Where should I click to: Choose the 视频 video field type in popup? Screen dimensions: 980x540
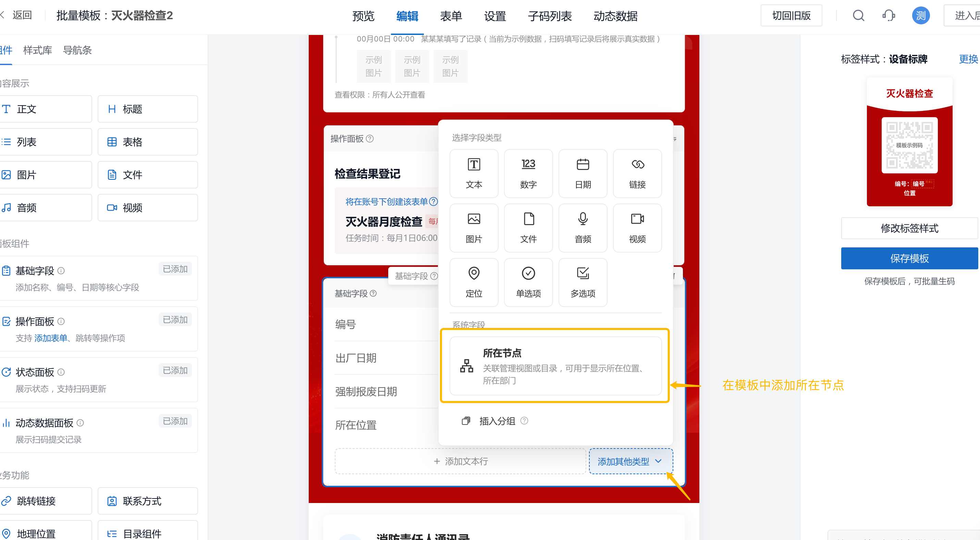(637, 228)
